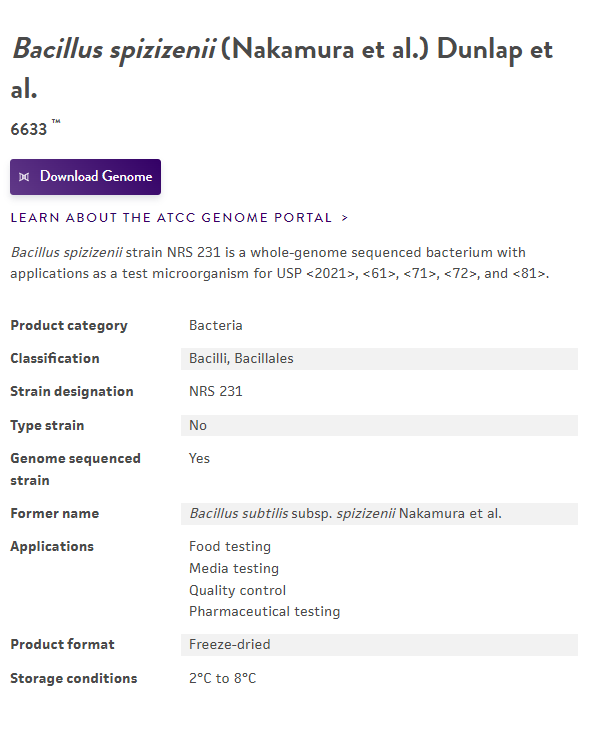Click the Storage conditions row label
The image size is (611, 731).
(73, 678)
